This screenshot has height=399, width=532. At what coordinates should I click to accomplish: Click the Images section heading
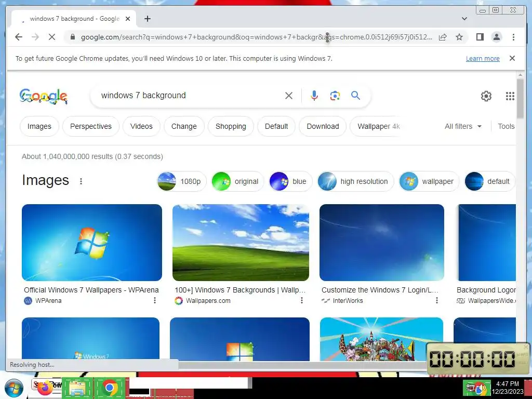click(x=46, y=180)
